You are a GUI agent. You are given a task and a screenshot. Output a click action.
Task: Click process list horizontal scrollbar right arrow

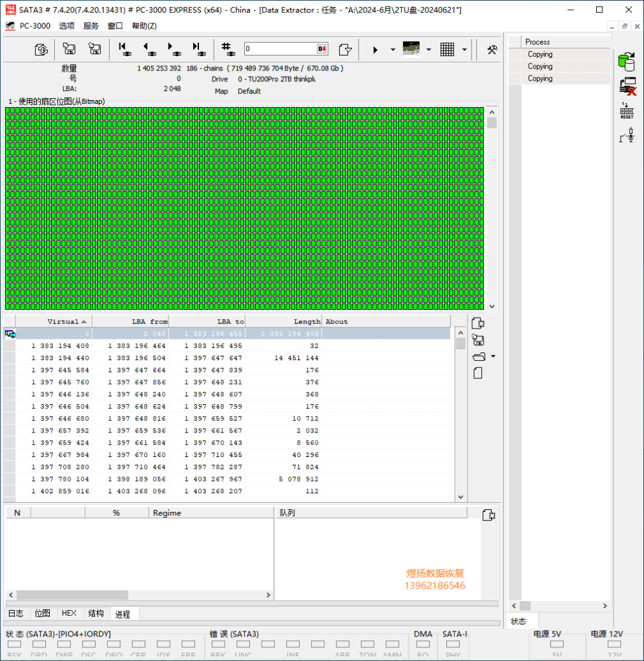click(605, 605)
